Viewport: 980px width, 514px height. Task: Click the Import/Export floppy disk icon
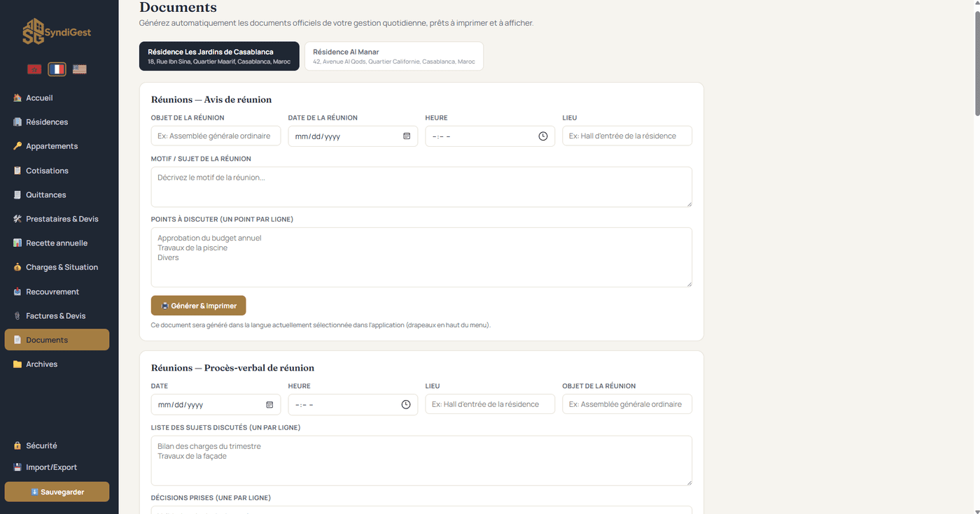pos(17,467)
